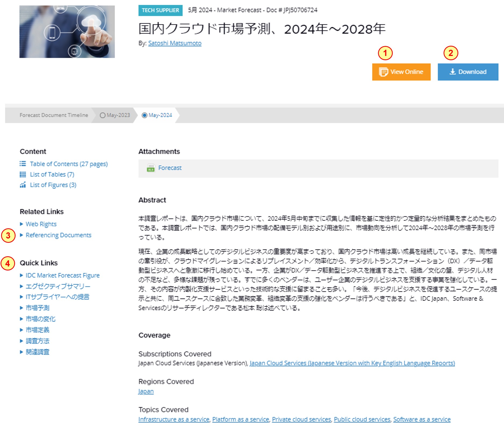Open the List of Tables (7) link
The width and height of the screenshot is (504, 427).
click(x=52, y=175)
